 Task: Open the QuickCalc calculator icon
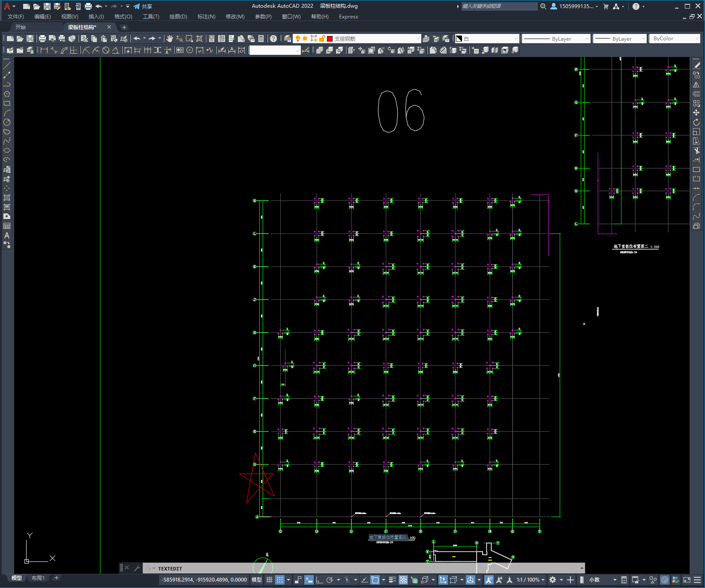click(261, 39)
